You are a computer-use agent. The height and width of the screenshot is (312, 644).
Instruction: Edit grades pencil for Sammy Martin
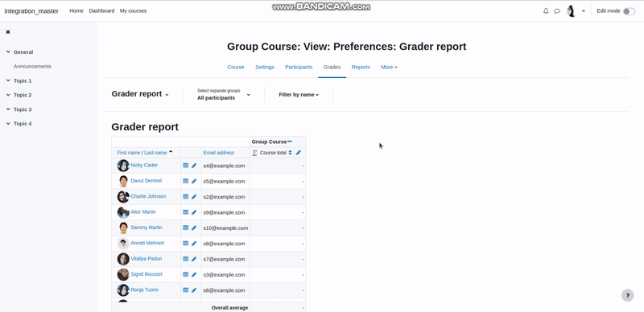click(194, 228)
